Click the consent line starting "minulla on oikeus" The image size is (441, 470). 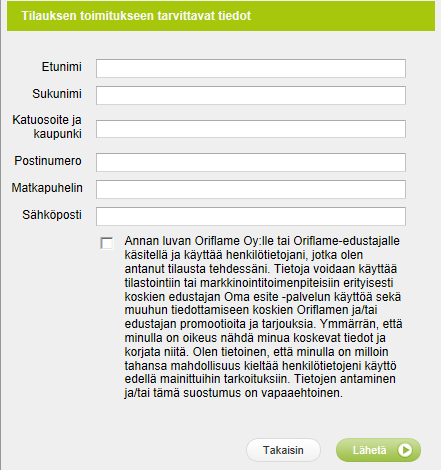[x=255, y=338]
